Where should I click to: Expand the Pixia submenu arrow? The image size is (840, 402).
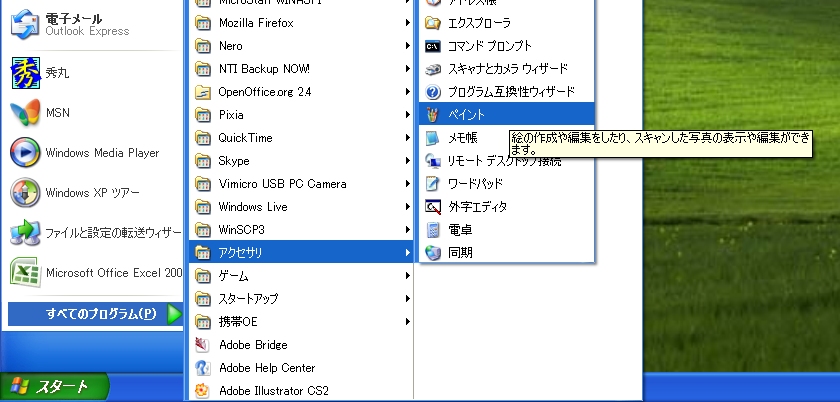408,115
